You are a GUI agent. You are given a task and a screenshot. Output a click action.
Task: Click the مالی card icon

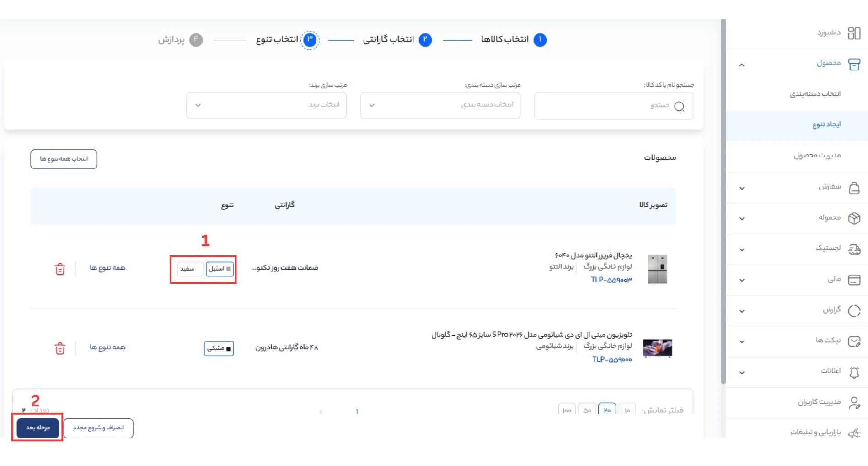854,280
